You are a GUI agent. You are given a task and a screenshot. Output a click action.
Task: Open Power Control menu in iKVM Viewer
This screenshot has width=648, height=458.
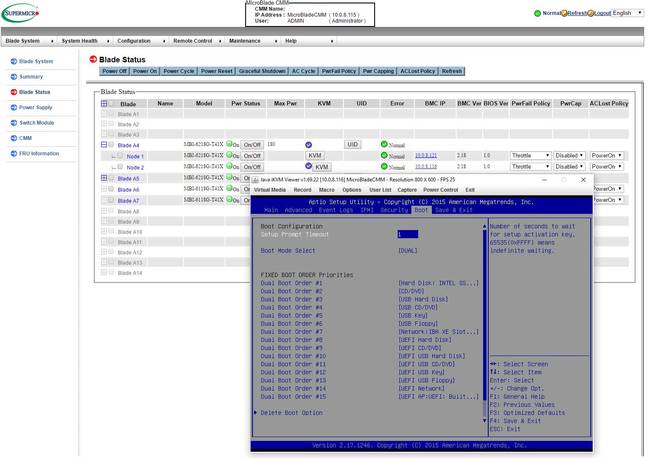[441, 190]
